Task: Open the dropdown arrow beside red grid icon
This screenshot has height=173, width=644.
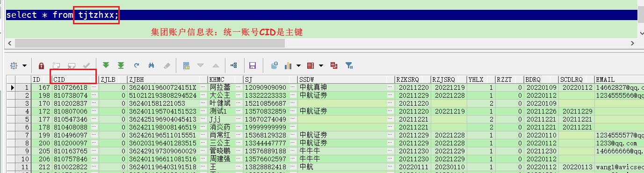Action: [321, 65]
